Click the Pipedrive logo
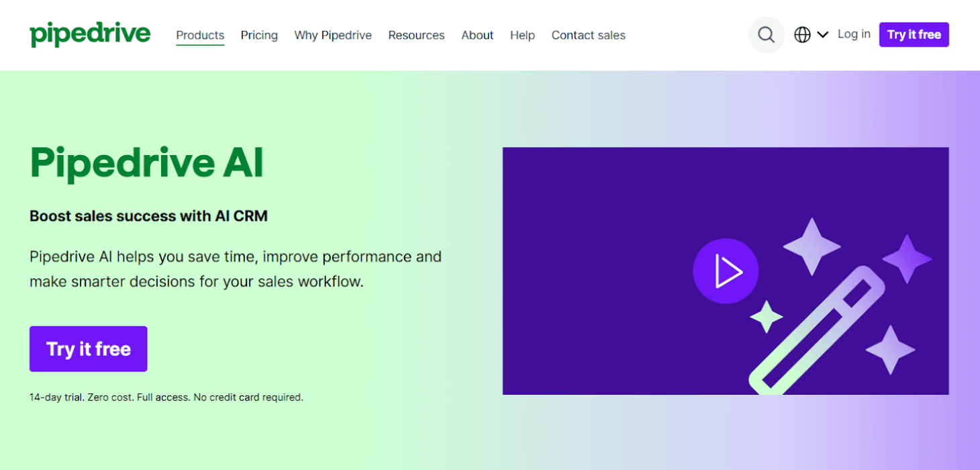The image size is (980, 470). [90, 35]
